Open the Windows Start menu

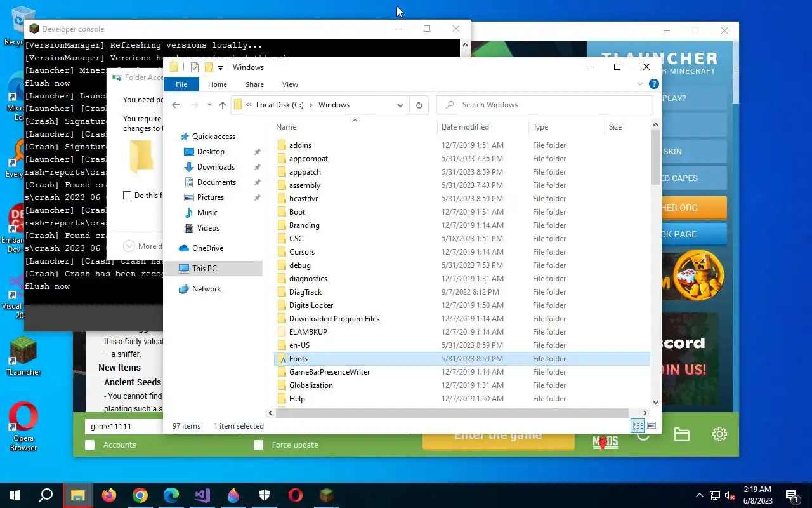coord(15,495)
